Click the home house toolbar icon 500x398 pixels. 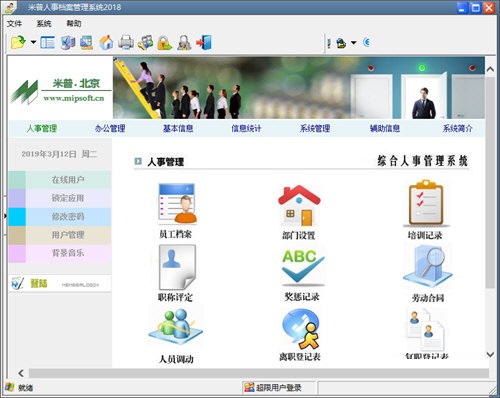coord(106,43)
